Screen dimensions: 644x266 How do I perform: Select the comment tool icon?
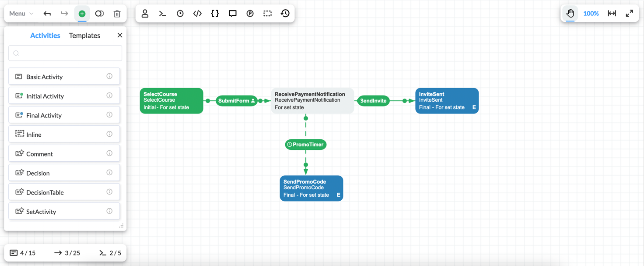coord(232,13)
